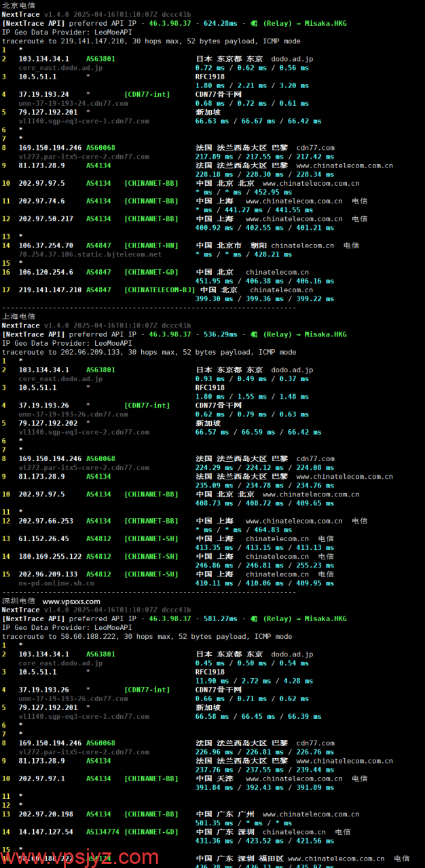Click the location text 中国 天津
Viewport: 425px width, 868px height.
[x=215, y=778]
